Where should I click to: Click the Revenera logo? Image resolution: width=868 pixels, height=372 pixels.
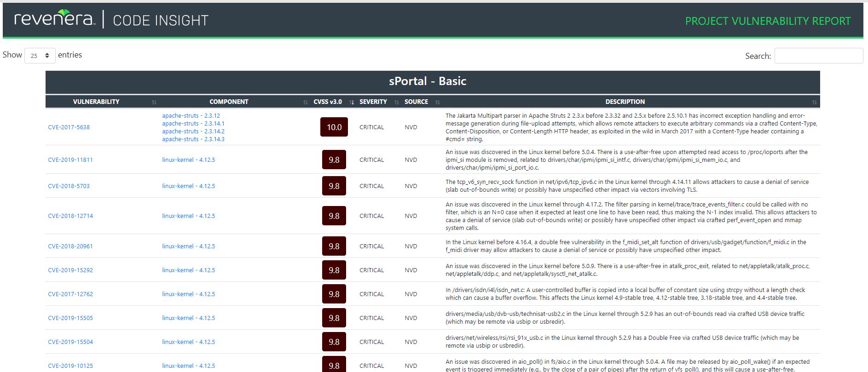click(x=55, y=19)
